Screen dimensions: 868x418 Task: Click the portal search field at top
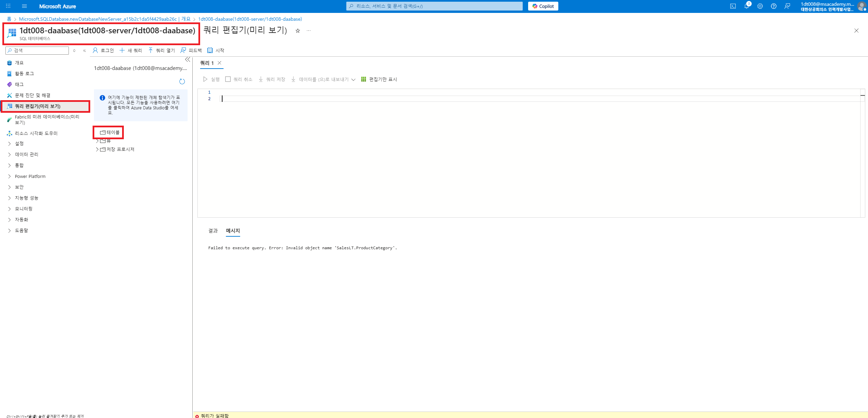tap(434, 6)
